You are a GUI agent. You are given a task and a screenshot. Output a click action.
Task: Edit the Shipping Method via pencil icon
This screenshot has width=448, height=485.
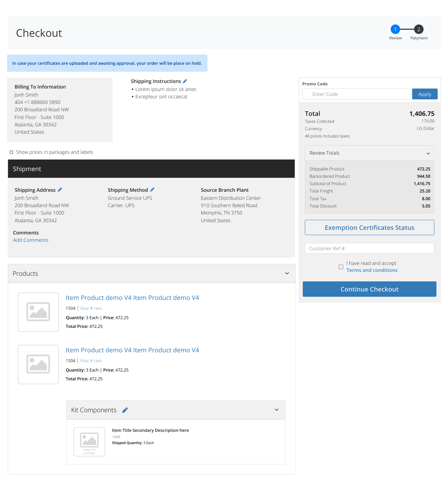tap(152, 190)
